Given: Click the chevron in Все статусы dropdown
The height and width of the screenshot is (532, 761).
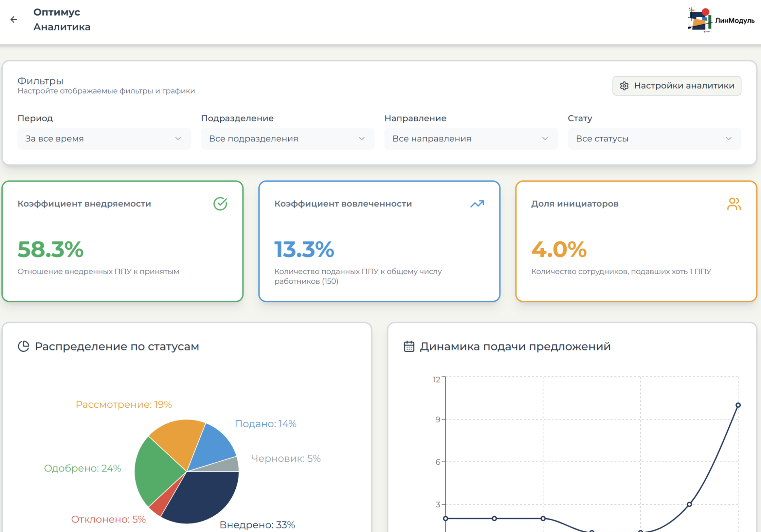Looking at the screenshot, I should point(729,138).
